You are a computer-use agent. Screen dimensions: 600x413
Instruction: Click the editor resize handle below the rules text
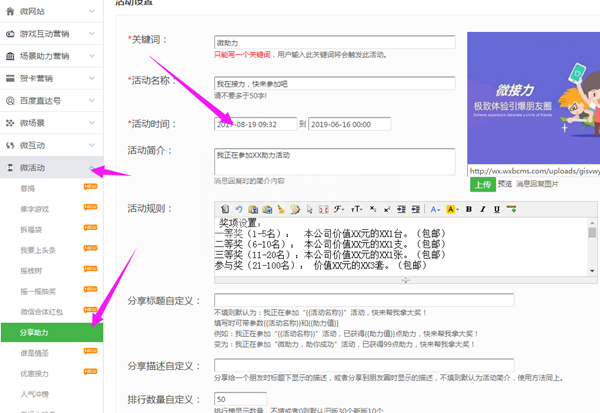[x=406, y=280]
